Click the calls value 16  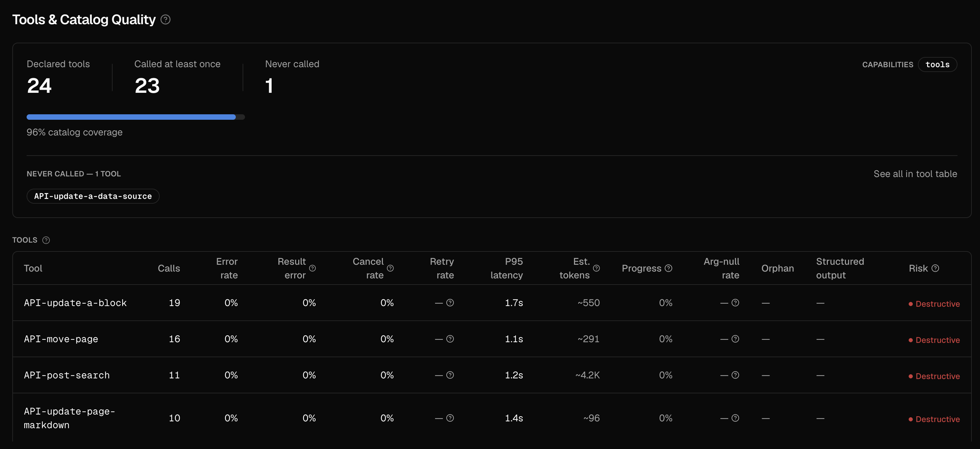tap(175, 339)
